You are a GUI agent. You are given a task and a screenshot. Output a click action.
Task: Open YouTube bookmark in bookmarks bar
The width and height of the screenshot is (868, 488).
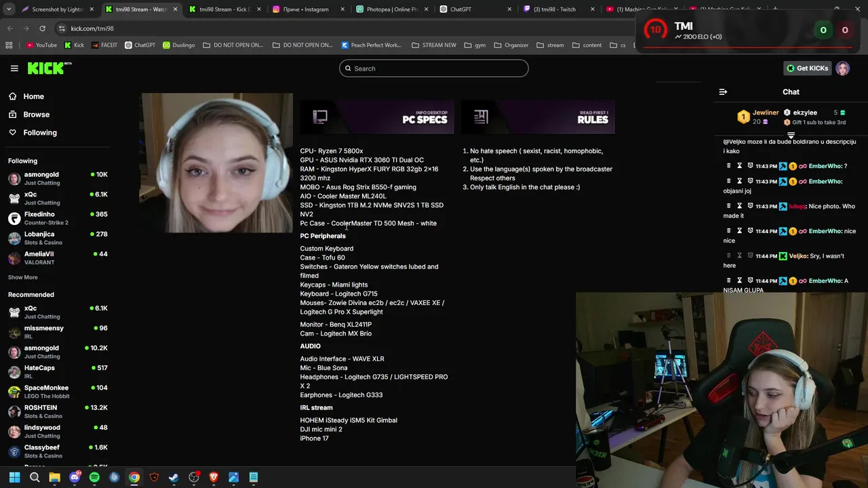coord(41,45)
